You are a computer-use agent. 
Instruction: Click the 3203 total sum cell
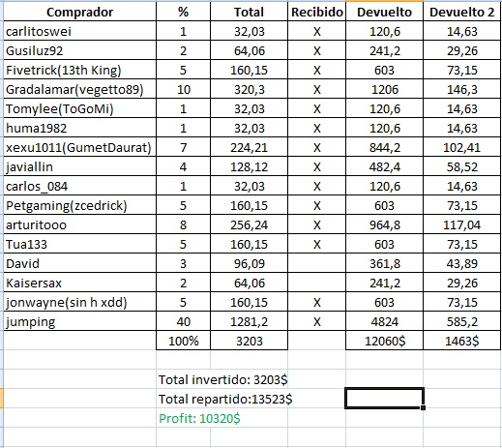pyautogui.click(x=249, y=341)
